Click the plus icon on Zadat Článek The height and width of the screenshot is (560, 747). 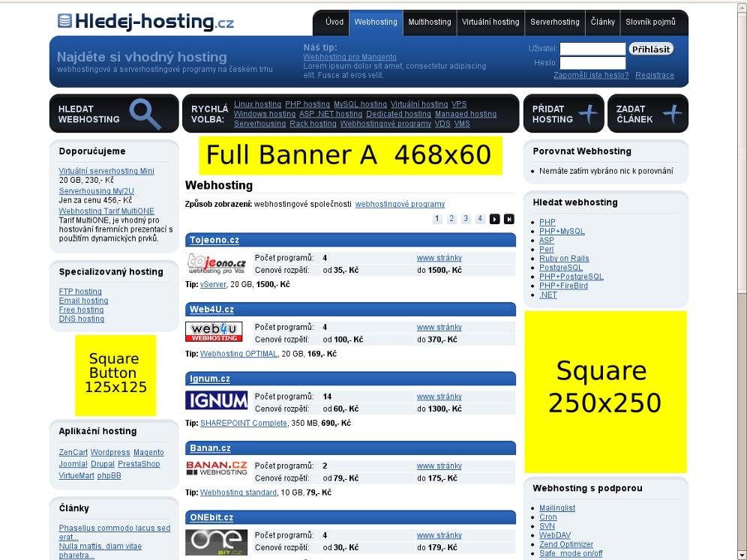coord(672,114)
